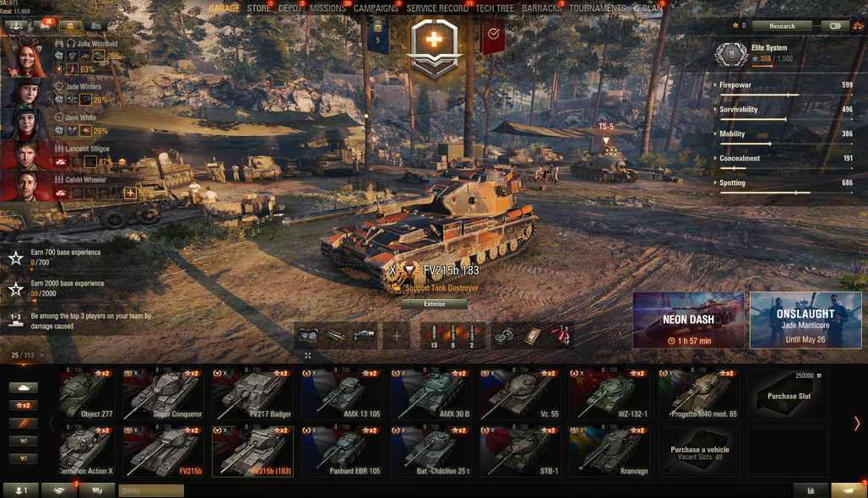Switch to the Missions tab
The height and width of the screenshot is (498, 868).
coord(328,8)
